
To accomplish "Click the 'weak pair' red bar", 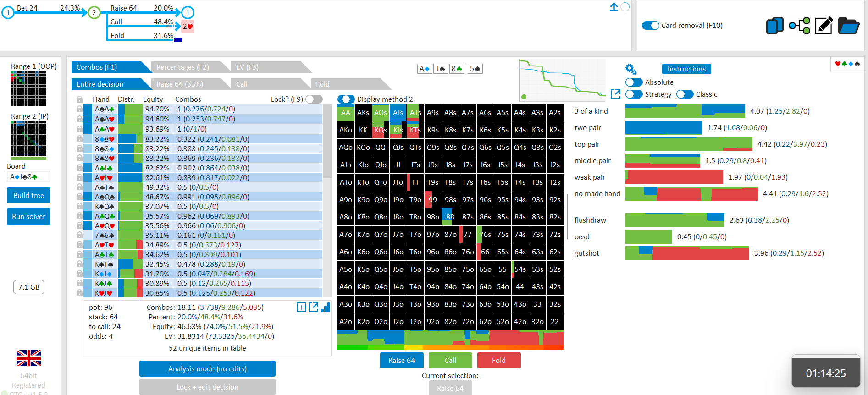I will [x=674, y=177].
